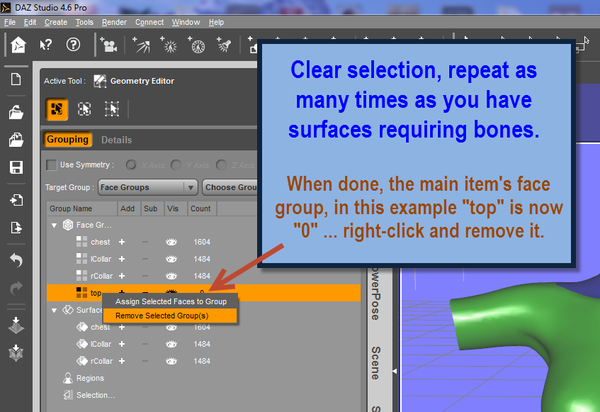Viewport: 600px width, 412px height.
Task: Create a new distant light
Action: [141, 45]
